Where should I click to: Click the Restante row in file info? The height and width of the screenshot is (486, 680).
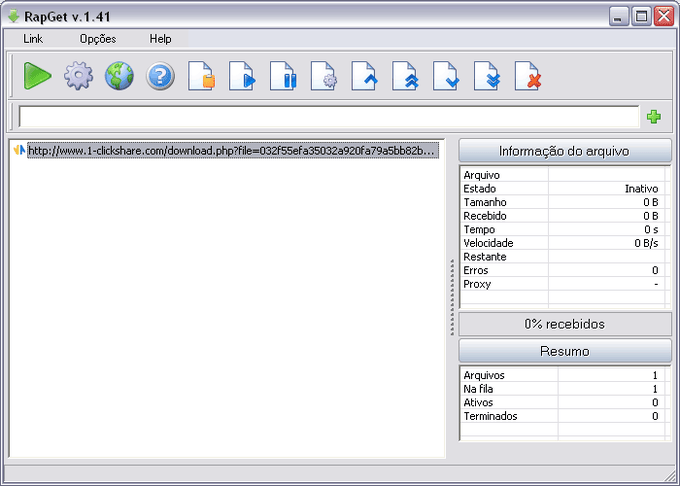[562, 257]
